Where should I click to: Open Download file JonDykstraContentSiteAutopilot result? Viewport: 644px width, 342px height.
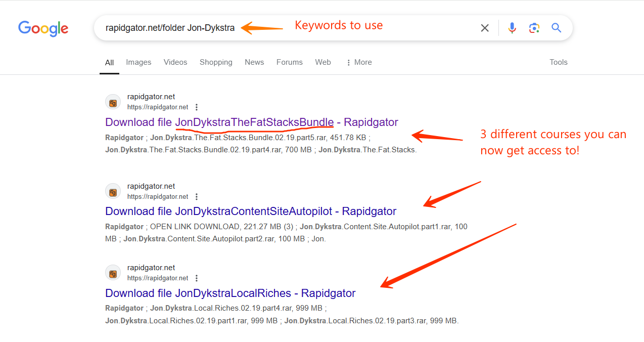[x=251, y=211]
